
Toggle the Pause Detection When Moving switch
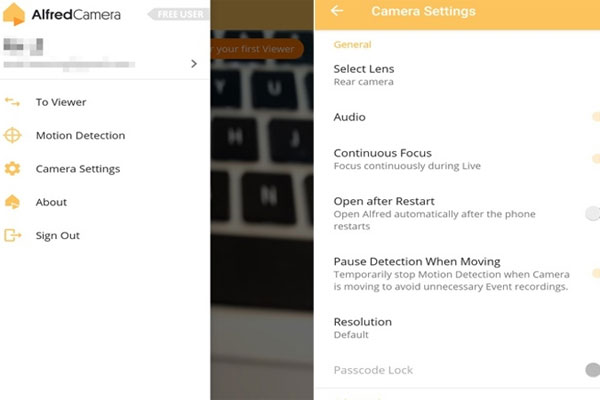pyautogui.click(x=595, y=273)
